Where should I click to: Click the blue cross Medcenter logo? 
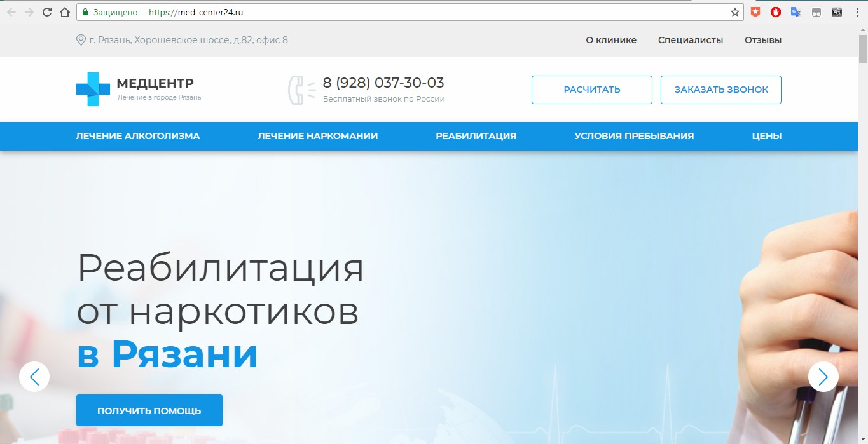93,89
